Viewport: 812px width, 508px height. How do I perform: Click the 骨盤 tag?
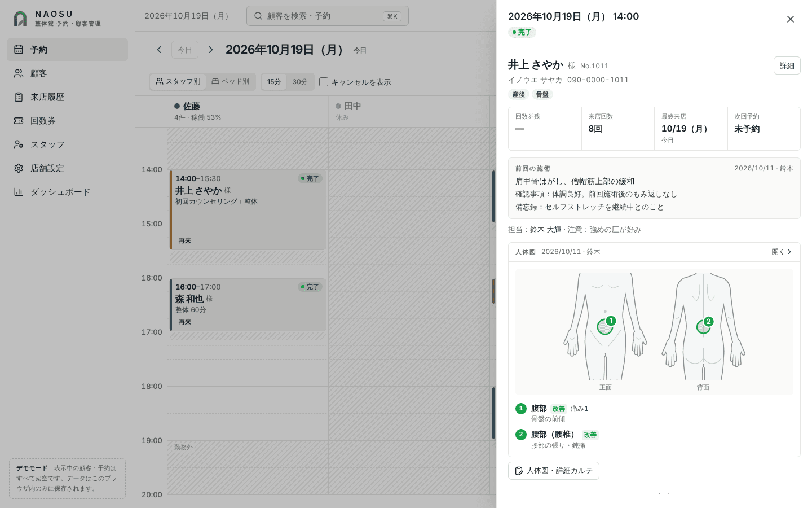(542, 94)
